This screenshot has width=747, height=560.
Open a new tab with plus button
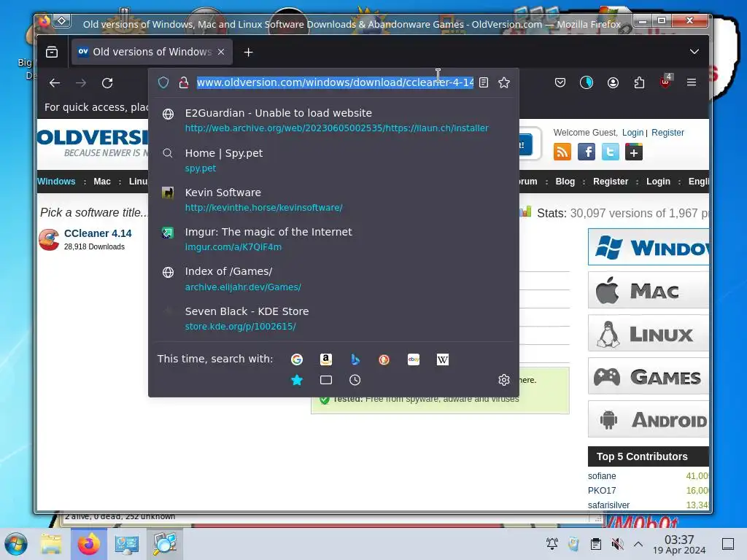(248, 52)
